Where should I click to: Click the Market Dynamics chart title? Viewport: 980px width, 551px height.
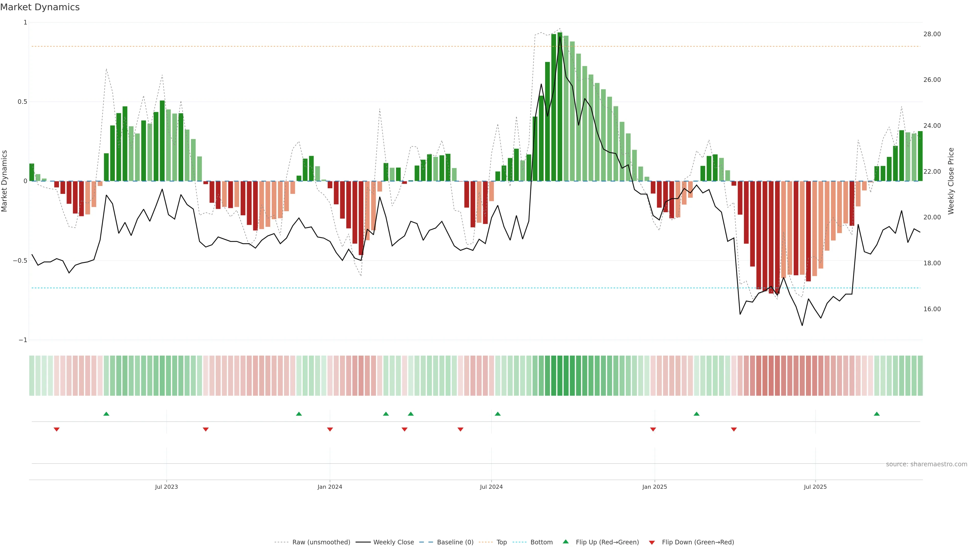click(x=40, y=7)
